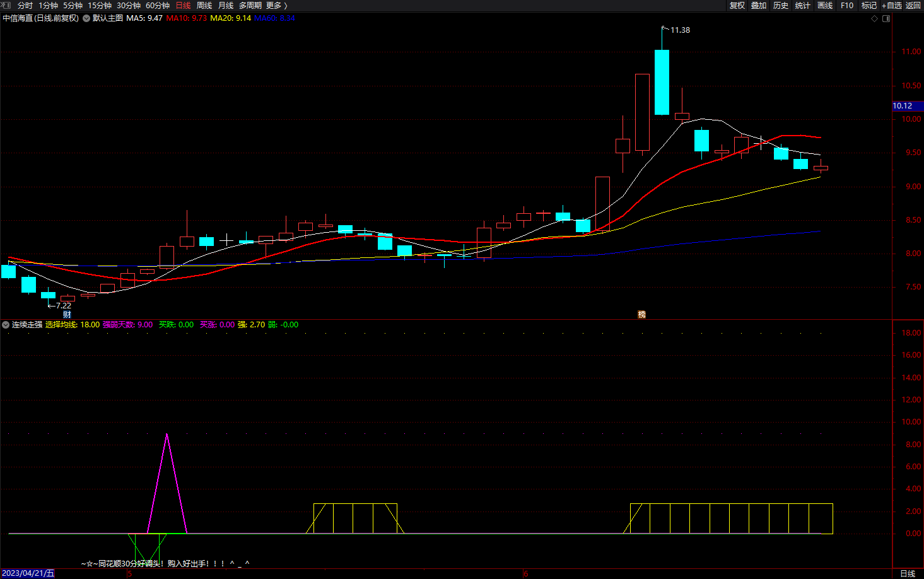The height and width of the screenshot is (579, 924).
Task: Click the 复权 button
Action: tap(737, 5)
